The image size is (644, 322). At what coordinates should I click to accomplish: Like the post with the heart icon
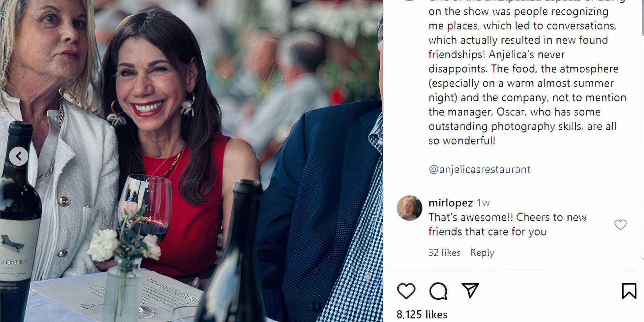pyautogui.click(x=406, y=291)
